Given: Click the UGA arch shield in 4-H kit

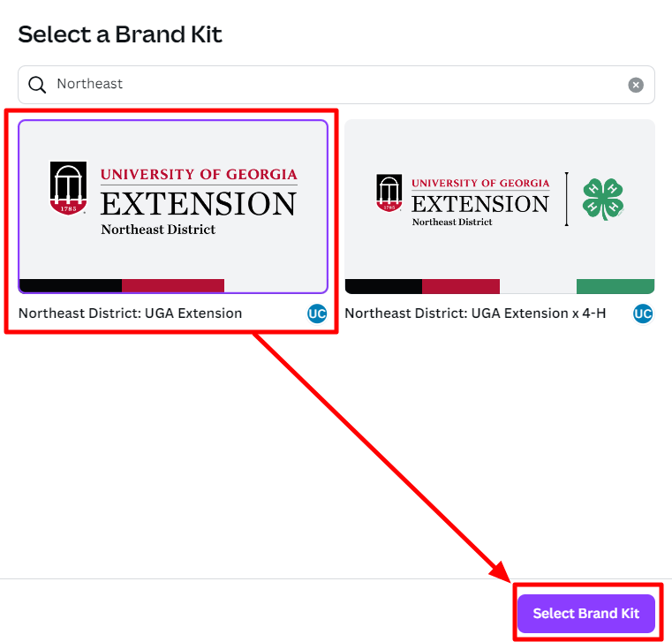Looking at the screenshot, I should point(389,193).
